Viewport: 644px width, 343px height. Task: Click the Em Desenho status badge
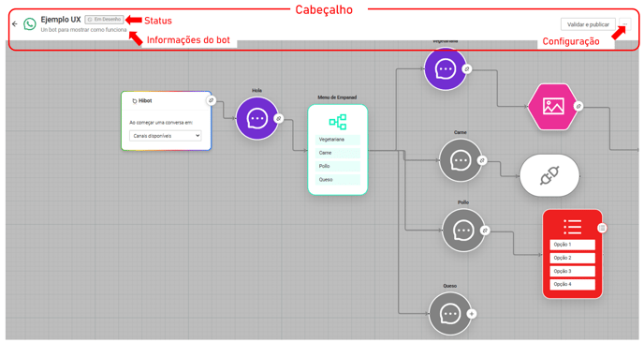[x=104, y=20]
